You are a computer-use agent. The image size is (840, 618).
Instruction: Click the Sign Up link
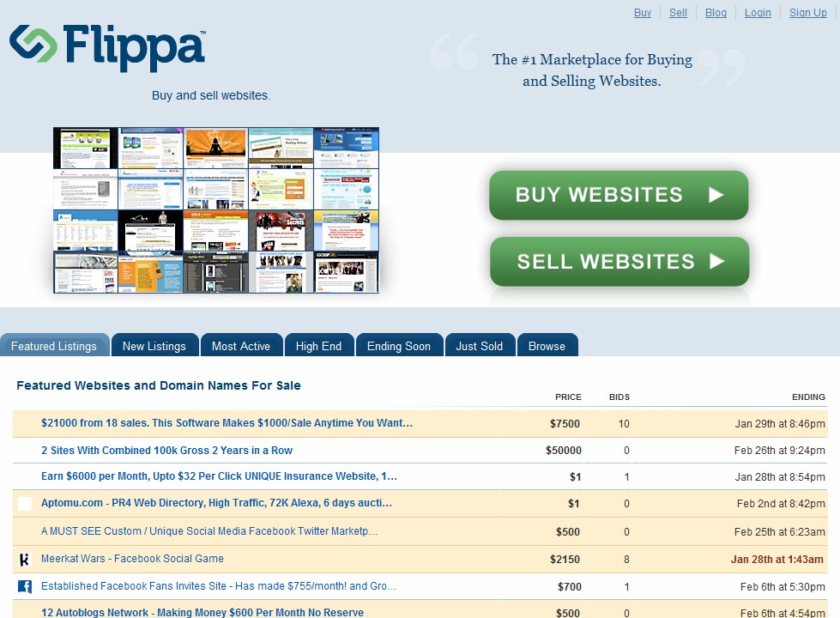808,12
